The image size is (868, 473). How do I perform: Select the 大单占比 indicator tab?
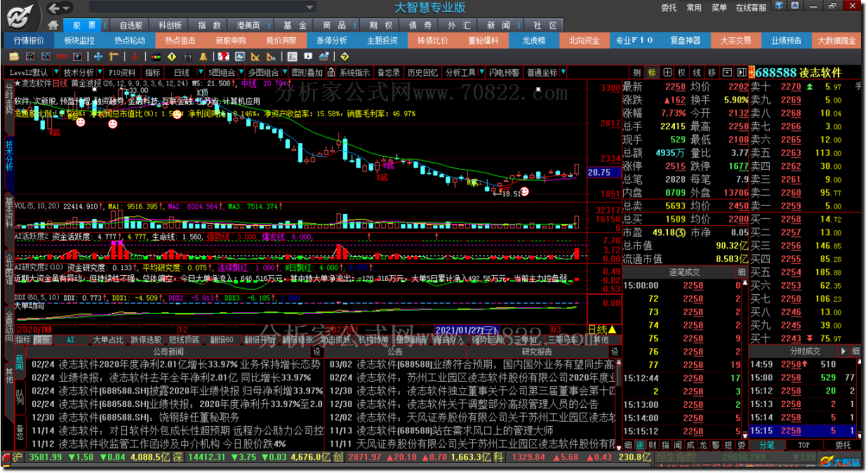[108, 340]
